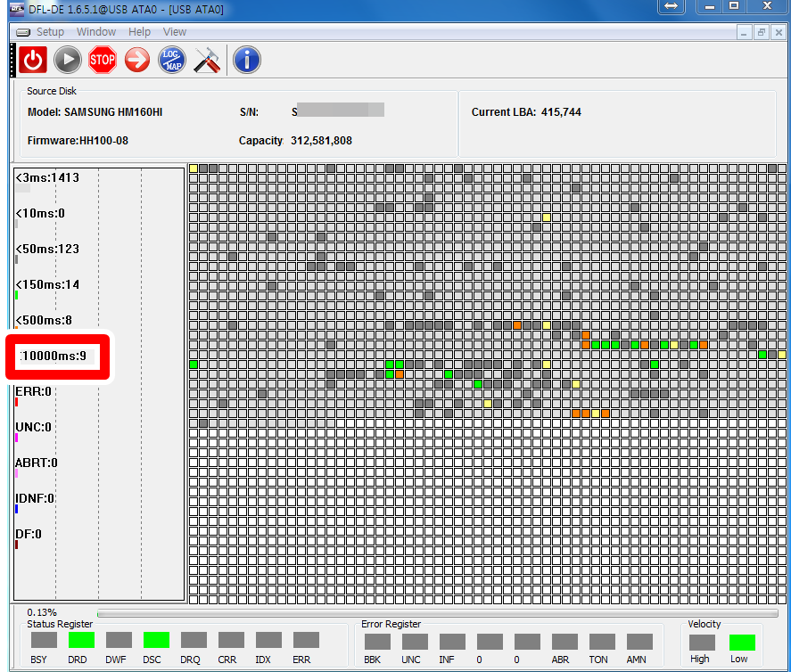Click the blue info icon
This screenshot has width=791, height=672.
coord(247,60)
